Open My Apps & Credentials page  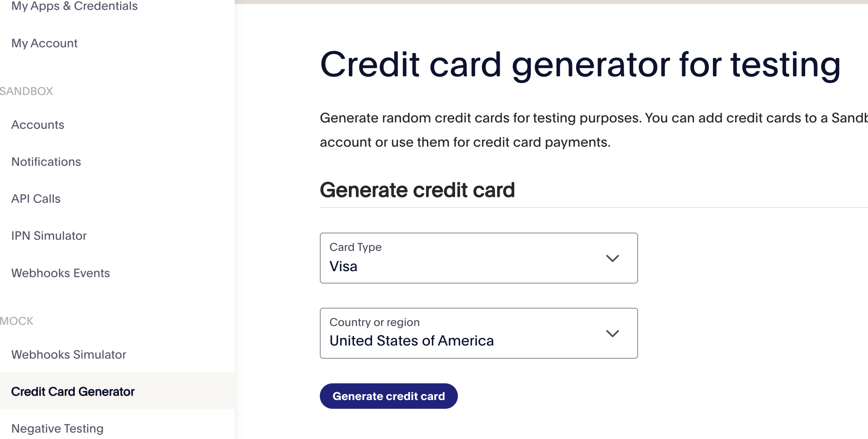[74, 6]
